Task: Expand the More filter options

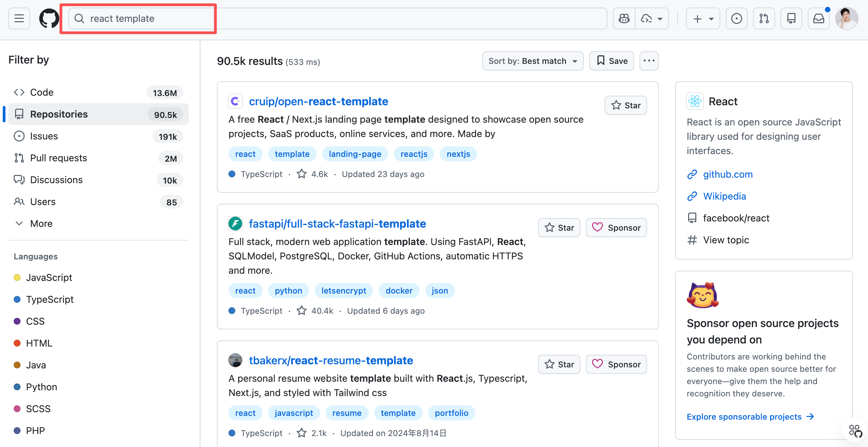Action: pos(41,223)
